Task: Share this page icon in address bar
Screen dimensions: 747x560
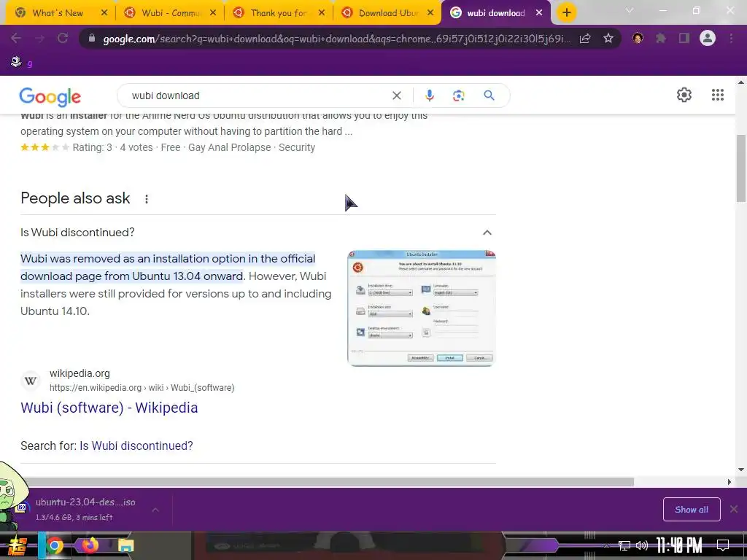Action: click(585, 38)
